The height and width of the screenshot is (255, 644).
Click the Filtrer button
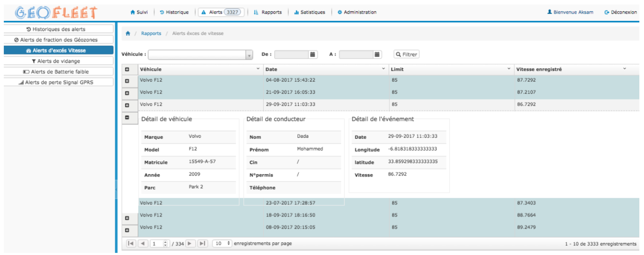(406, 54)
